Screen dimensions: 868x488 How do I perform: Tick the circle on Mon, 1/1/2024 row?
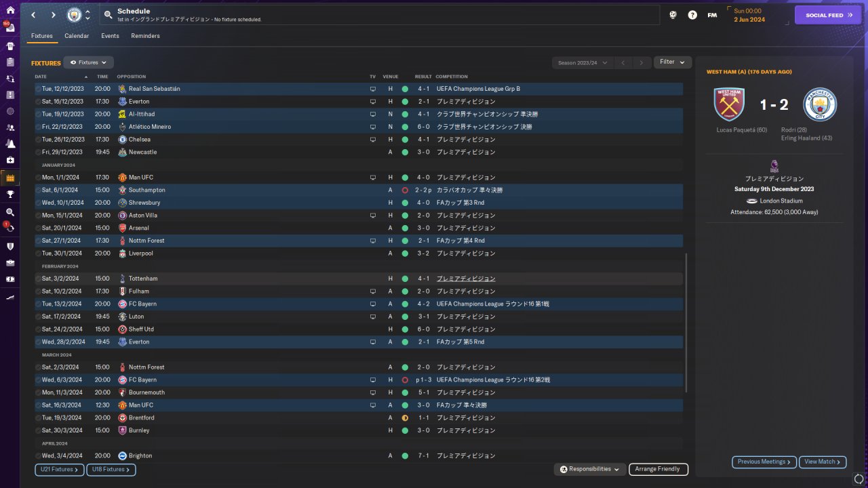tap(38, 178)
